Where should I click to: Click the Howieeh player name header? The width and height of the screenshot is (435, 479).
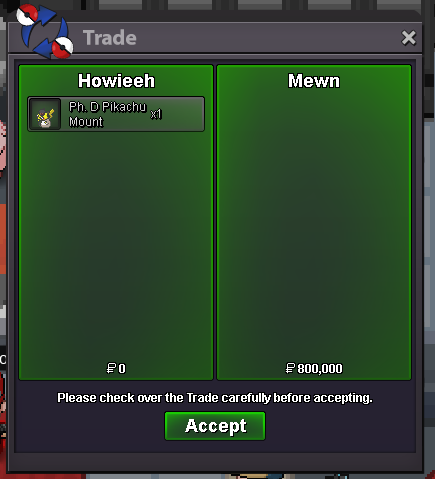[x=116, y=81]
